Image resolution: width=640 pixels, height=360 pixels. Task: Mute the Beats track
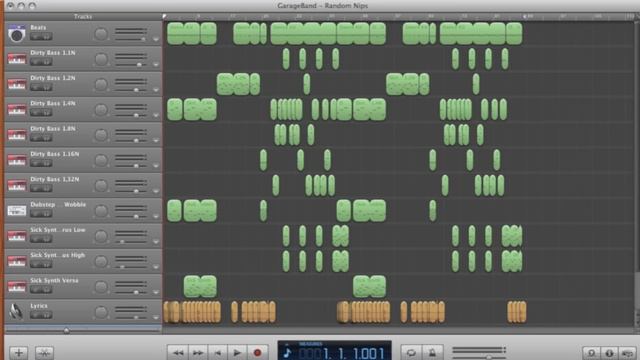(36, 37)
